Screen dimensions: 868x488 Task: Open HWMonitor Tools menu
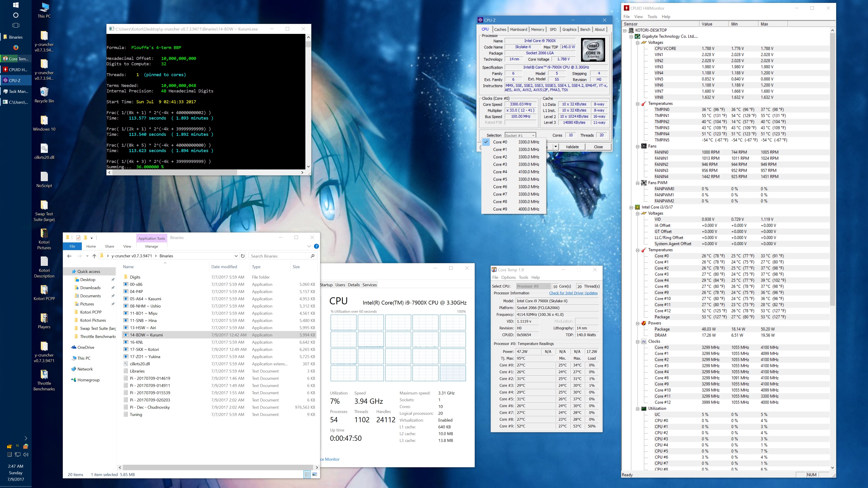(652, 16)
